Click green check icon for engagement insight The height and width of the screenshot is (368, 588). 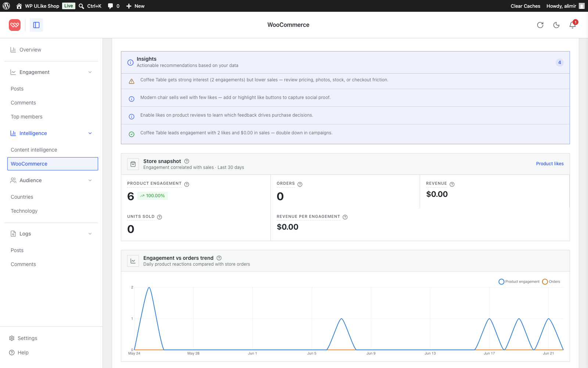[x=132, y=134]
